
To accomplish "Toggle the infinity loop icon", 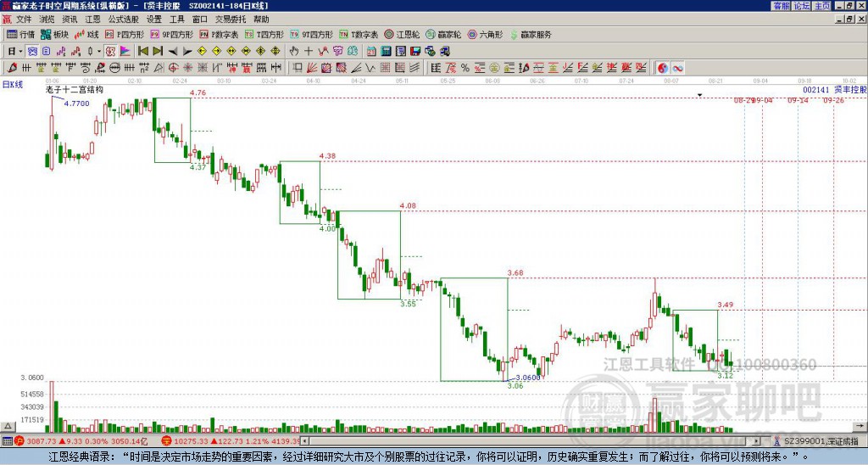I will pyautogui.click(x=677, y=68).
